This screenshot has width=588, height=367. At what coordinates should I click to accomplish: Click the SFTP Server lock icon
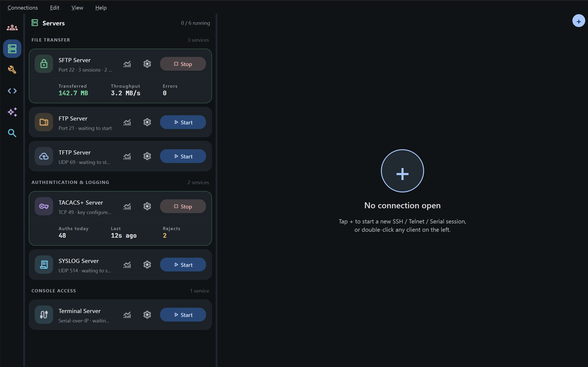coord(44,64)
